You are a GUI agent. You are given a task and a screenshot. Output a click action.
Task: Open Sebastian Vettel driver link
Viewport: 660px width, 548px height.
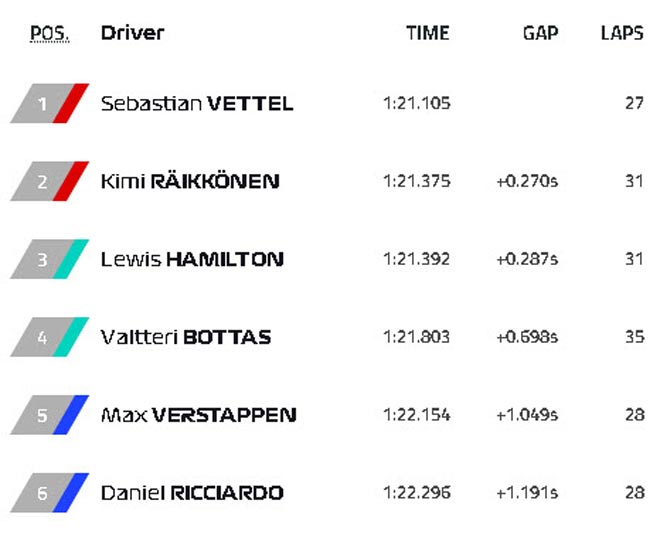pyautogui.click(x=197, y=103)
